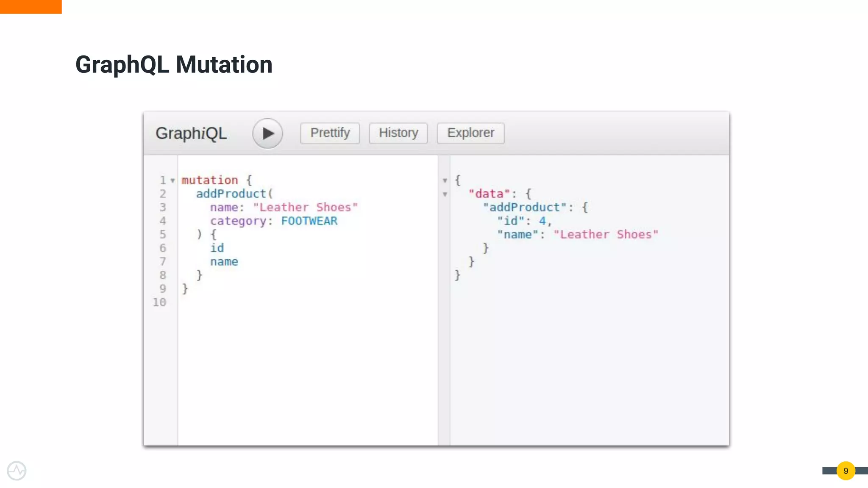The width and height of the screenshot is (868, 488).
Task: Open the History panel
Action: 398,133
